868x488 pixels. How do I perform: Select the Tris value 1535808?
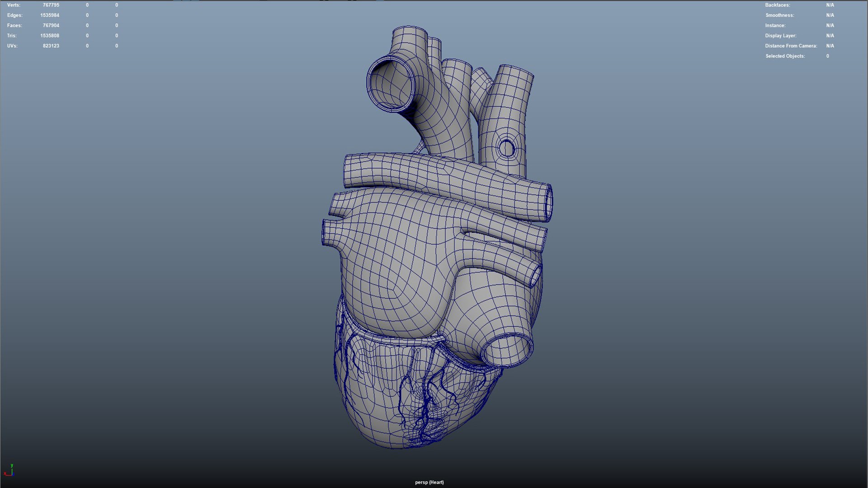coord(50,36)
